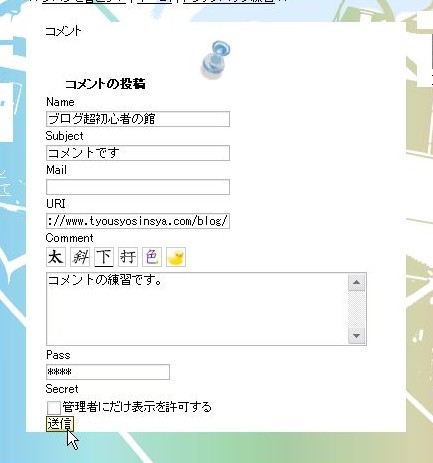Apply underline using the 下 icon
This screenshot has height=463, width=433.
(x=104, y=257)
